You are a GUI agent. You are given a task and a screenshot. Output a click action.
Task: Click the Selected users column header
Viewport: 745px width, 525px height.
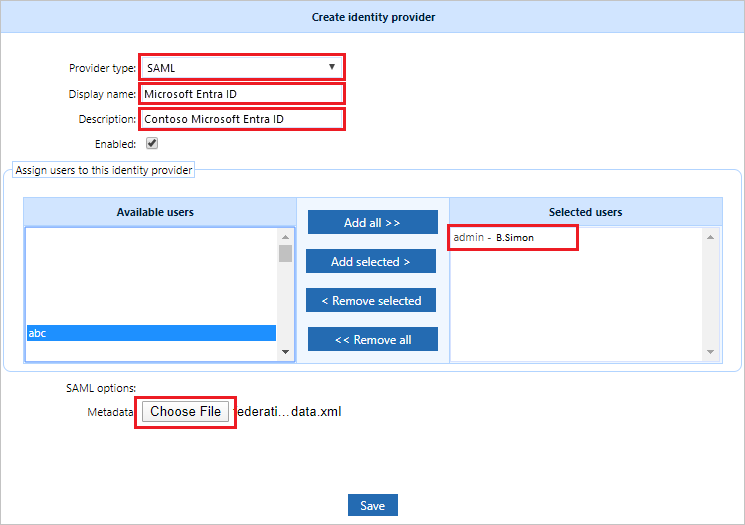point(585,212)
